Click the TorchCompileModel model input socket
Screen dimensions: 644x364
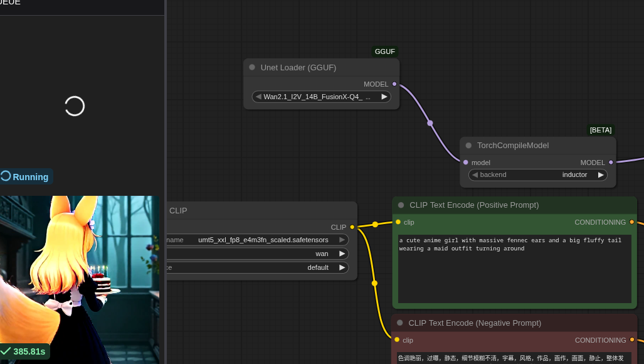pyautogui.click(x=465, y=163)
